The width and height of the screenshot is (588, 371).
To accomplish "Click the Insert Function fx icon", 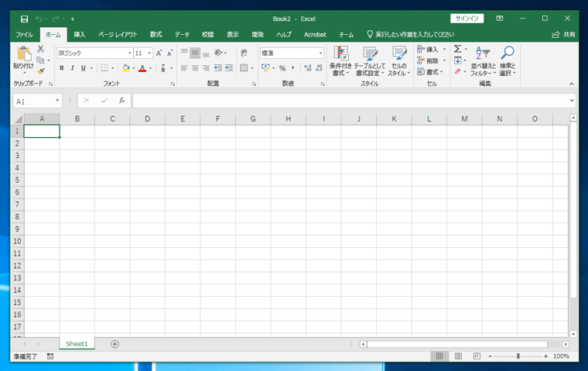I will (x=121, y=101).
